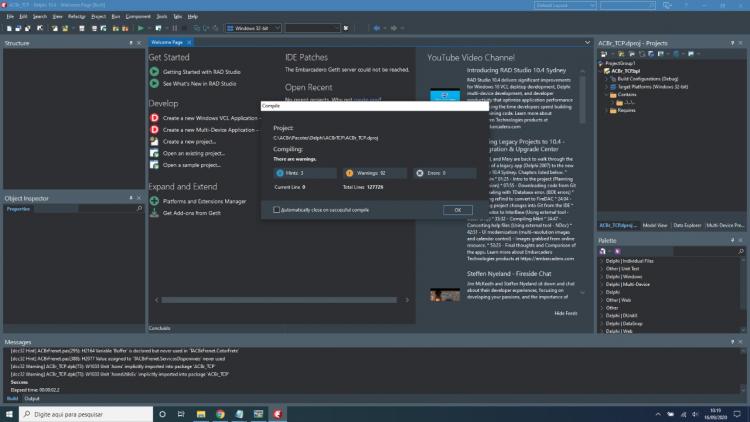Viewport: 750px width, 422px height.
Task: Open the Default Layout dropdown in title bar
Action: (565, 5)
